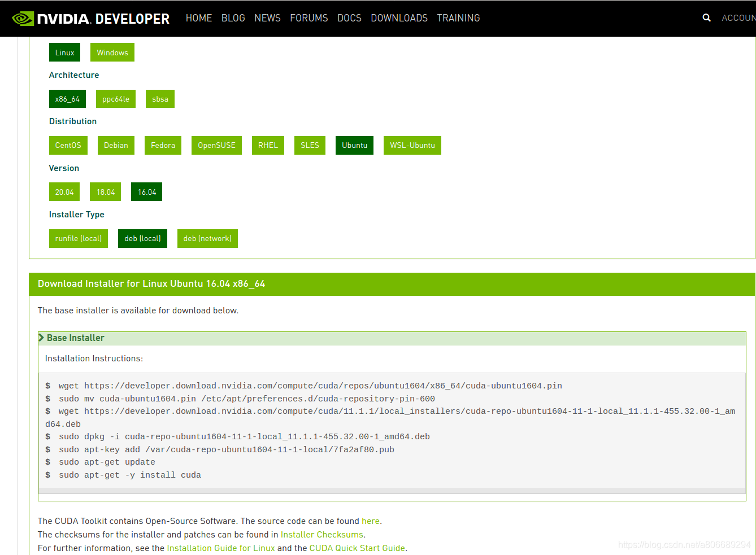Choose the x86_64 architecture
This screenshot has width=756, height=555.
67,99
